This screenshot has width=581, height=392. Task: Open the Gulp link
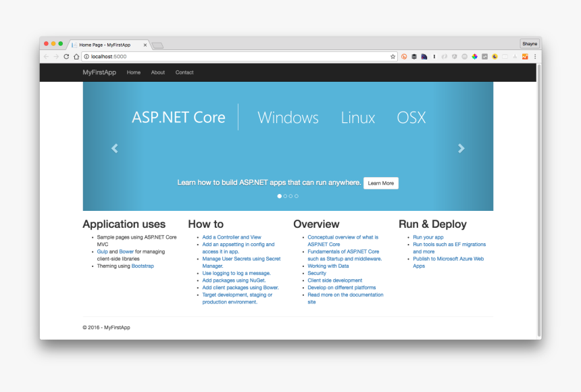click(102, 251)
